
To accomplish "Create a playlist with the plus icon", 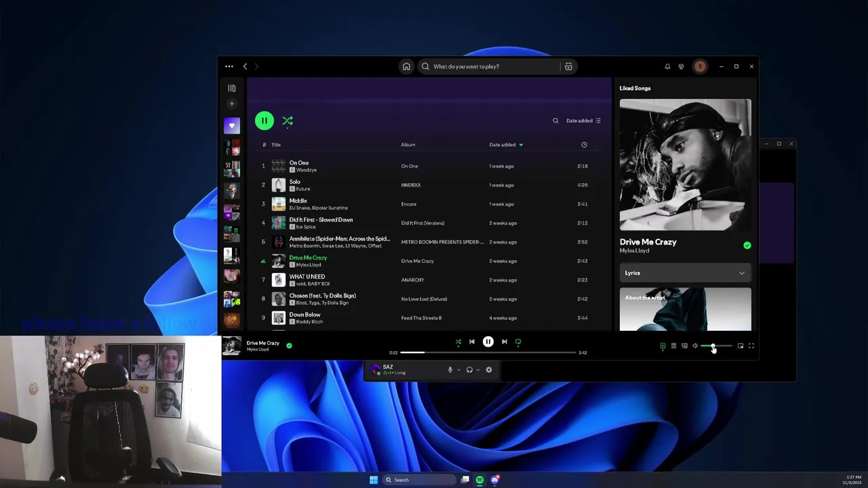I will [232, 104].
